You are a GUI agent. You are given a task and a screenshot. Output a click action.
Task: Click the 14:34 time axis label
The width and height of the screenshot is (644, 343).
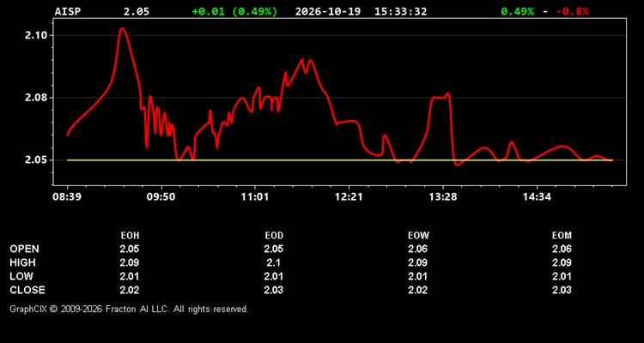pos(537,196)
